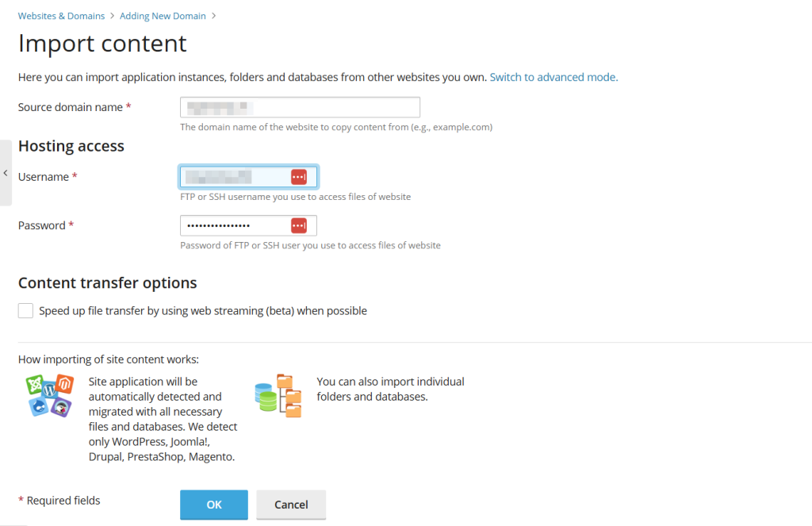Cancel the content import

pos(291,505)
